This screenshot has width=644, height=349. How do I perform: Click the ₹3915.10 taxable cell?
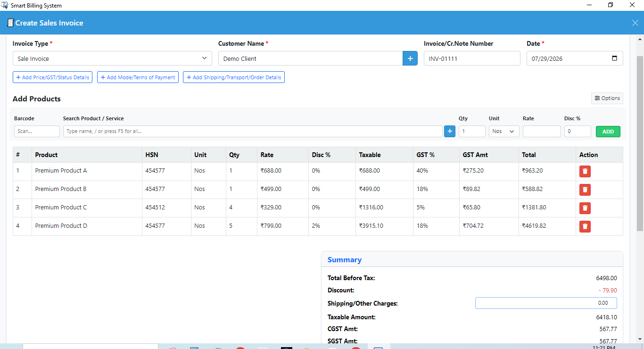click(x=384, y=226)
